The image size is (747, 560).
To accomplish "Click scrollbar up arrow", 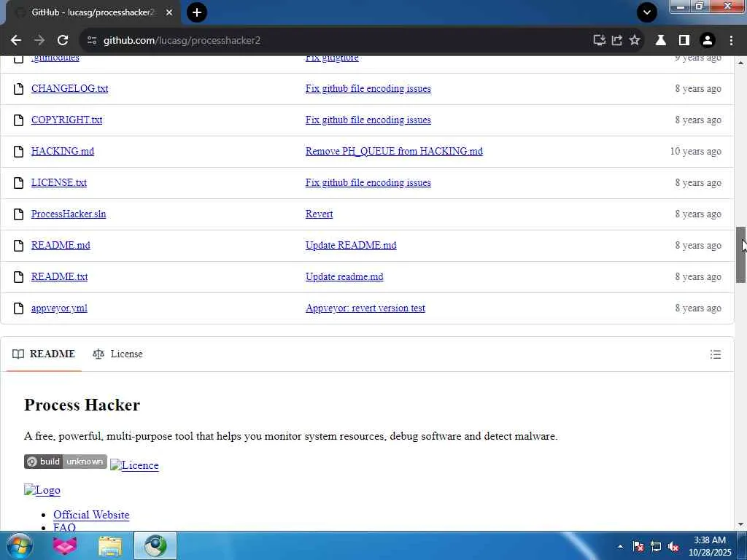I will point(741,63).
